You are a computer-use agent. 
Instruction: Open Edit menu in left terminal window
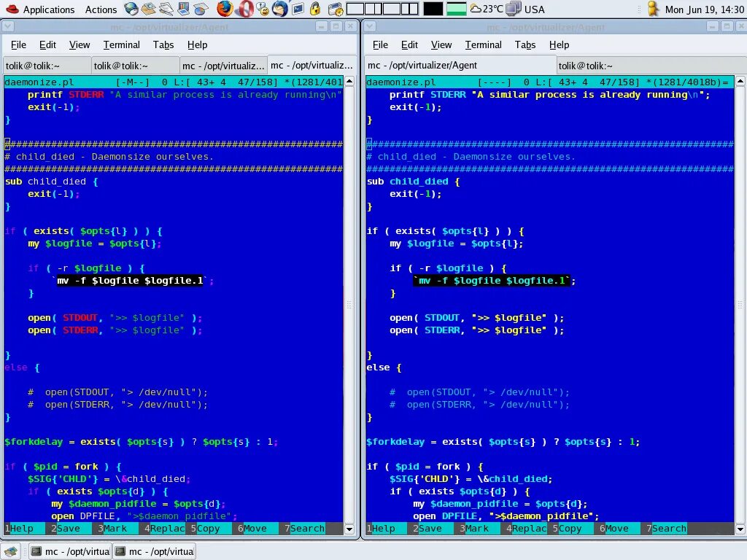click(47, 44)
